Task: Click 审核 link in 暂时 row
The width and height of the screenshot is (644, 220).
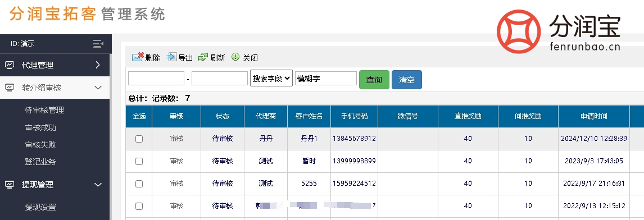Action: point(176,161)
